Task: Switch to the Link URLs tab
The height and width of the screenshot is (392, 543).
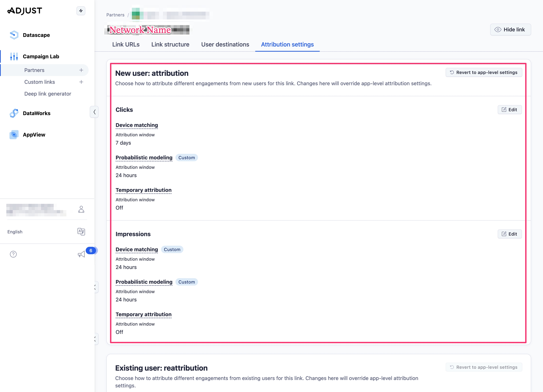Action: point(126,44)
